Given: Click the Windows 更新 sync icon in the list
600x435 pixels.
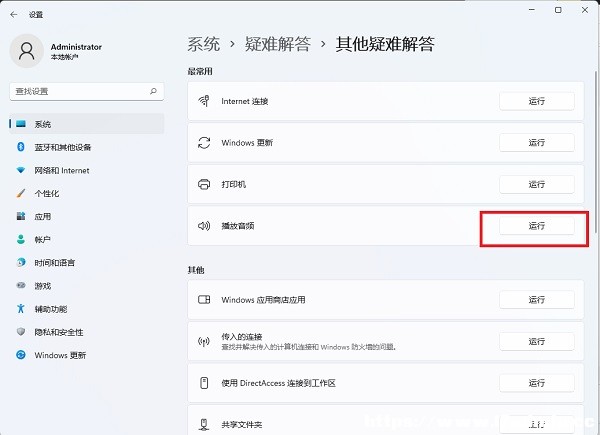Looking at the screenshot, I should (204, 143).
